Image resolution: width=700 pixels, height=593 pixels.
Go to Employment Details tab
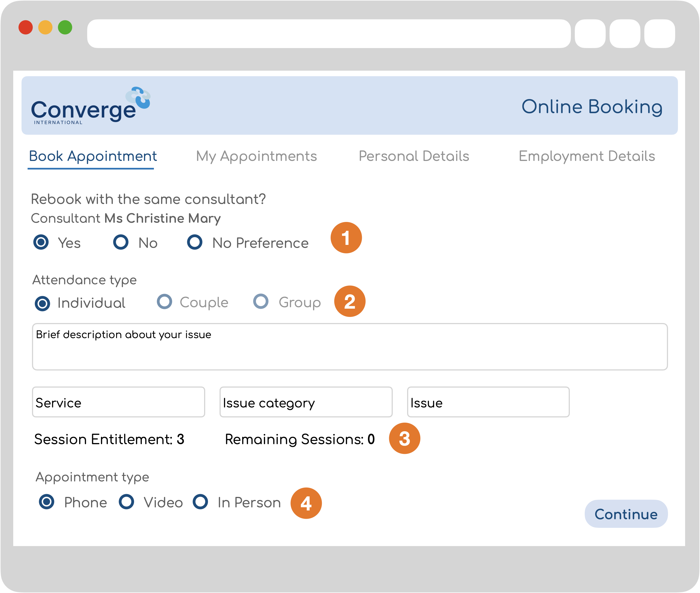pos(586,156)
